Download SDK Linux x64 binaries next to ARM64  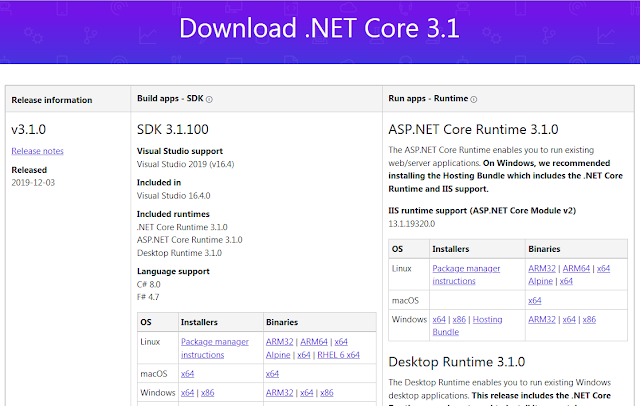coord(341,342)
